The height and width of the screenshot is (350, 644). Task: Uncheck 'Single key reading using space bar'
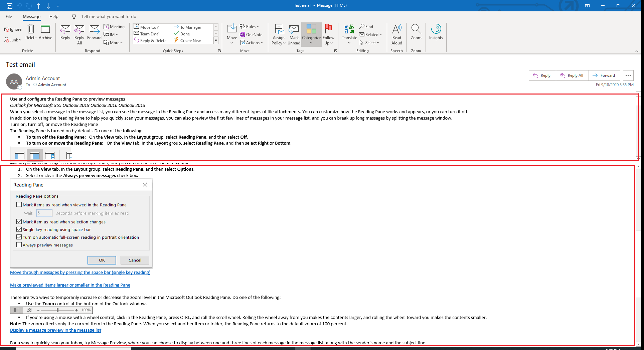coord(19,229)
